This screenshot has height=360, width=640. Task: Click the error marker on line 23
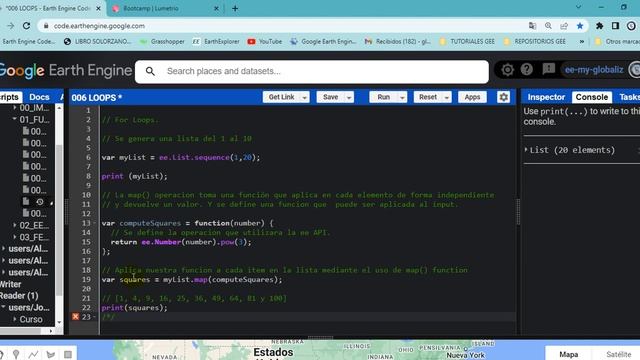pos(76,317)
